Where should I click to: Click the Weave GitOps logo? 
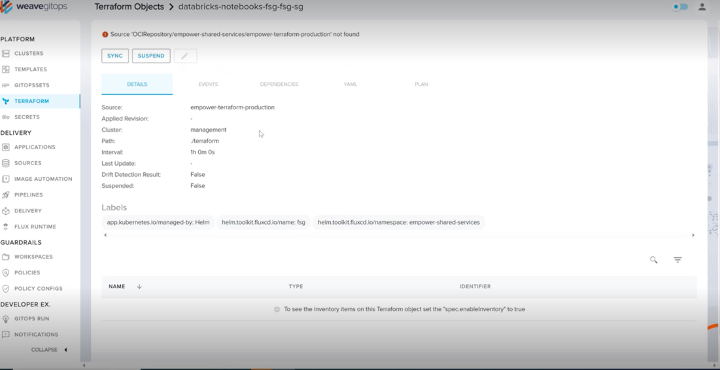(x=34, y=7)
